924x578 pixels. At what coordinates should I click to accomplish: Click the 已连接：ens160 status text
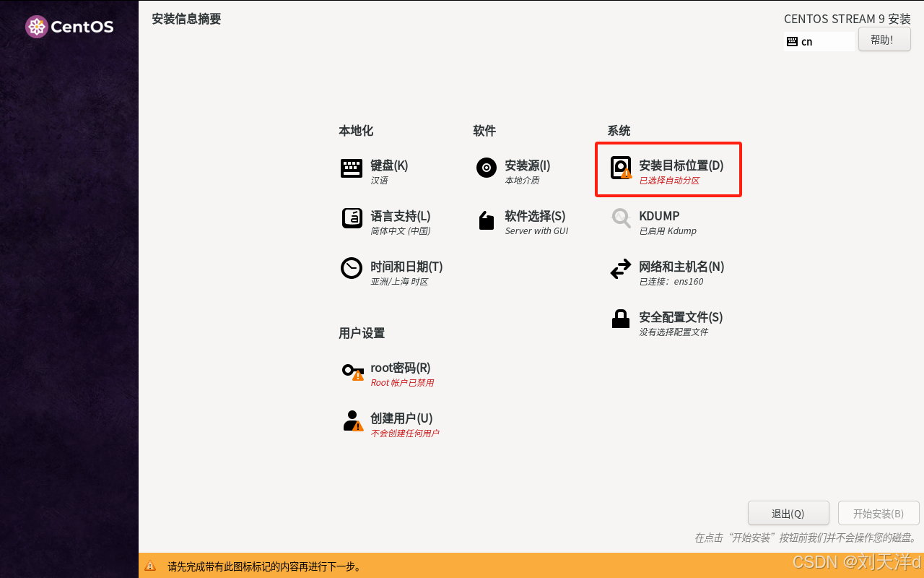[x=671, y=282]
